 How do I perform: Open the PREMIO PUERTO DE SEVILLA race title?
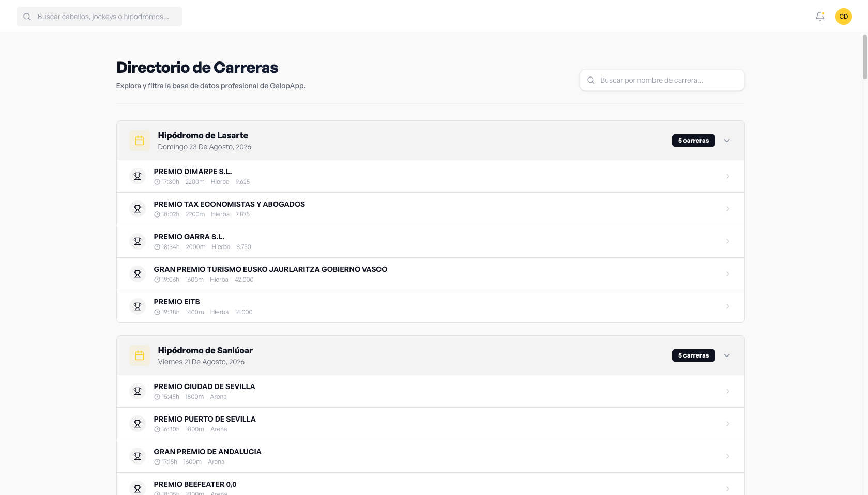[x=205, y=419]
